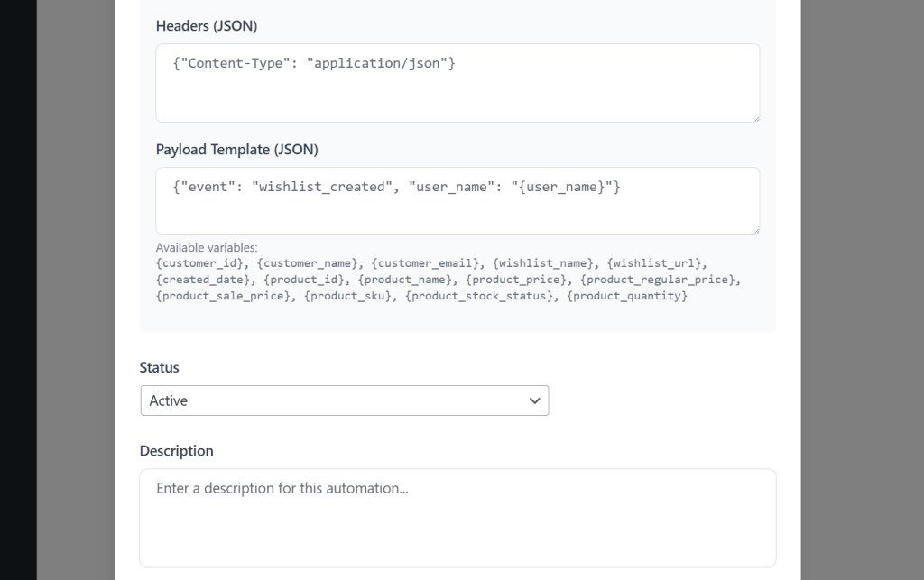Click the {created_date} variable text
This screenshot has width=924, height=580.
point(203,280)
